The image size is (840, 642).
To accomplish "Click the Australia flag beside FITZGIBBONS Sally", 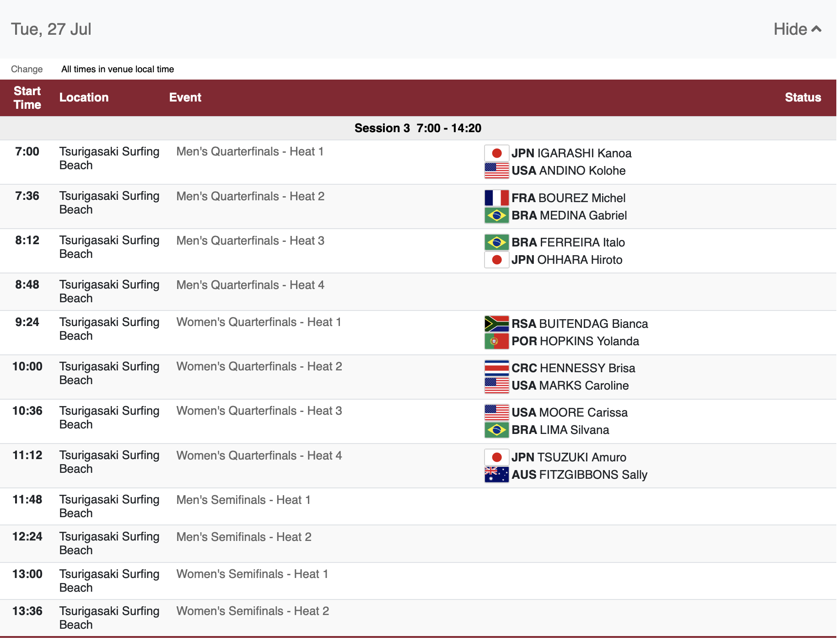I will tap(496, 475).
